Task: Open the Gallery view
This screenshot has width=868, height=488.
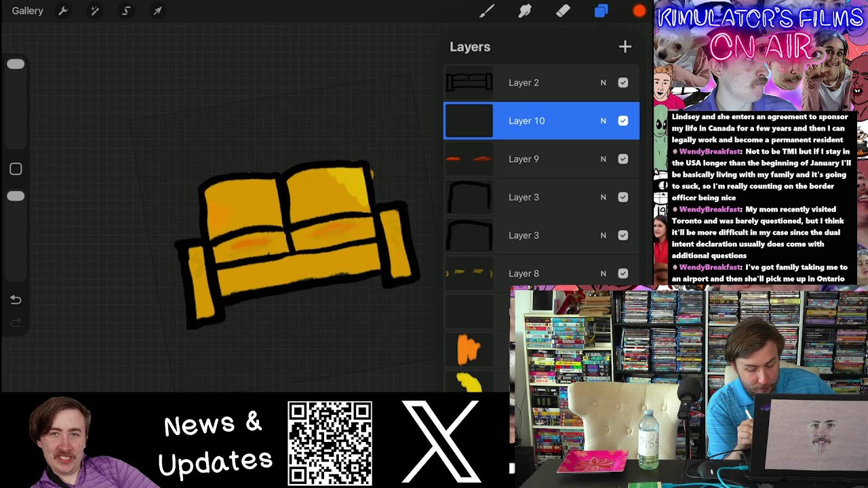Action: 27,11
